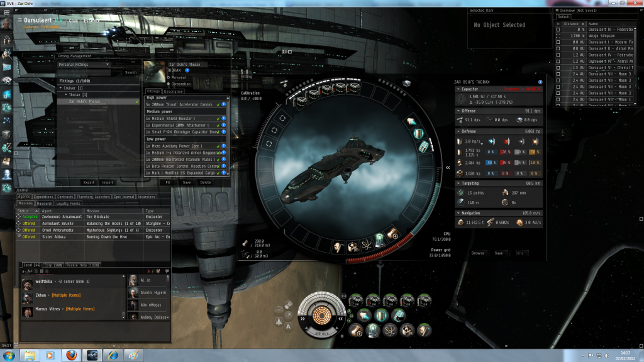The width and height of the screenshot is (644, 362).
Task: Switch to the Description tab
Action: coord(174,92)
